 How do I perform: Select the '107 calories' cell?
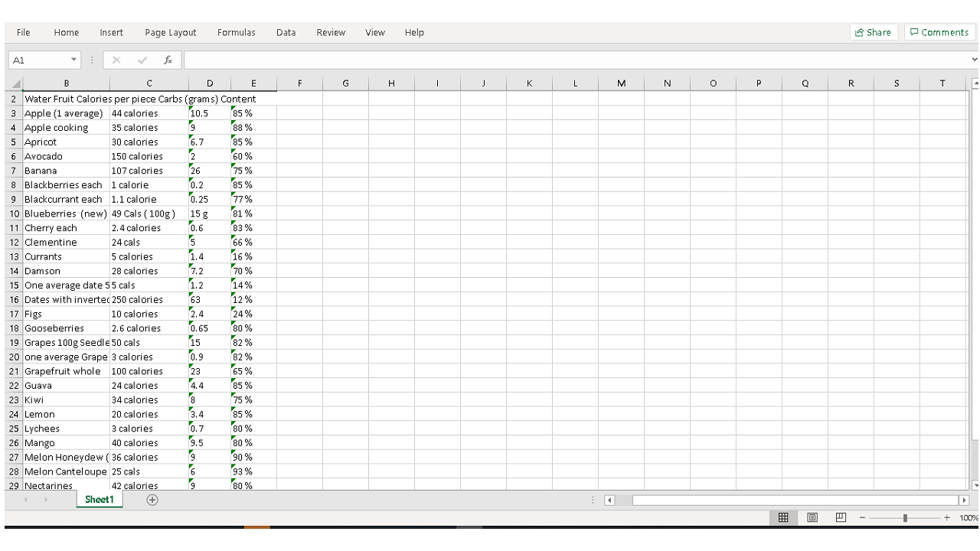coord(149,171)
